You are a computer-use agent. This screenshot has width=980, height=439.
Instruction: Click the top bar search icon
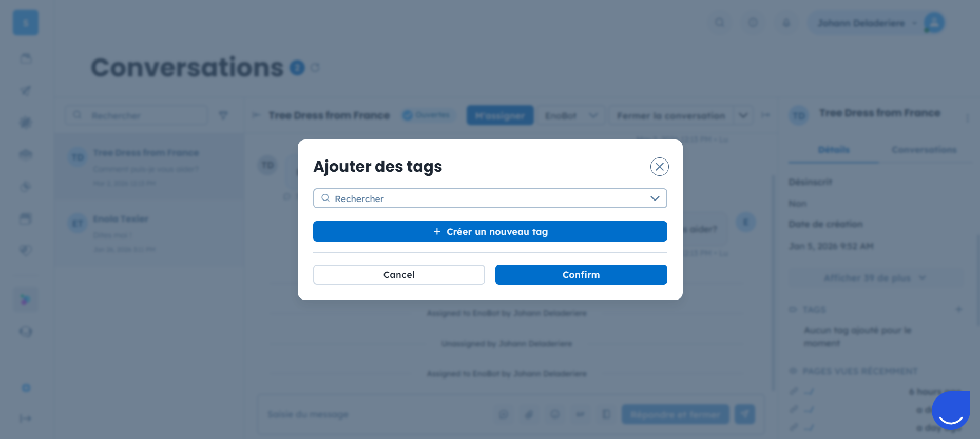point(720,23)
